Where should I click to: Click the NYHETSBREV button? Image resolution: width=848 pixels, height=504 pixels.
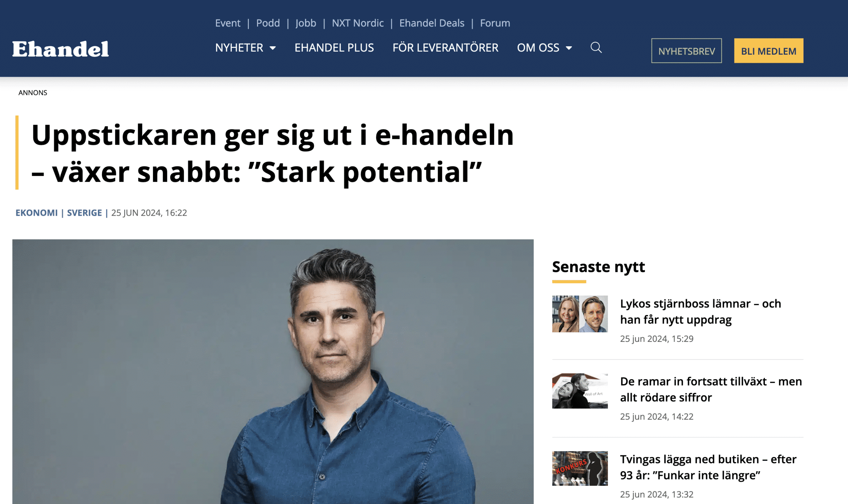[686, 51]
